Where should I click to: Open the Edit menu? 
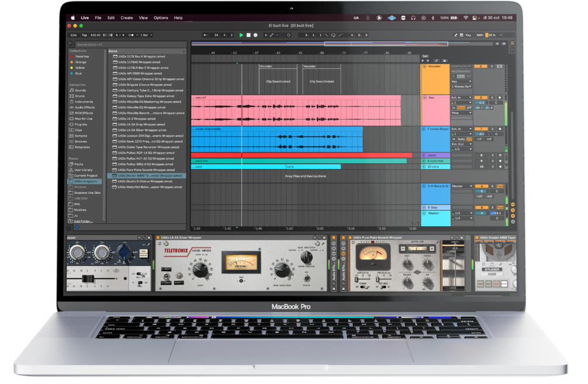tap(111, 18)
